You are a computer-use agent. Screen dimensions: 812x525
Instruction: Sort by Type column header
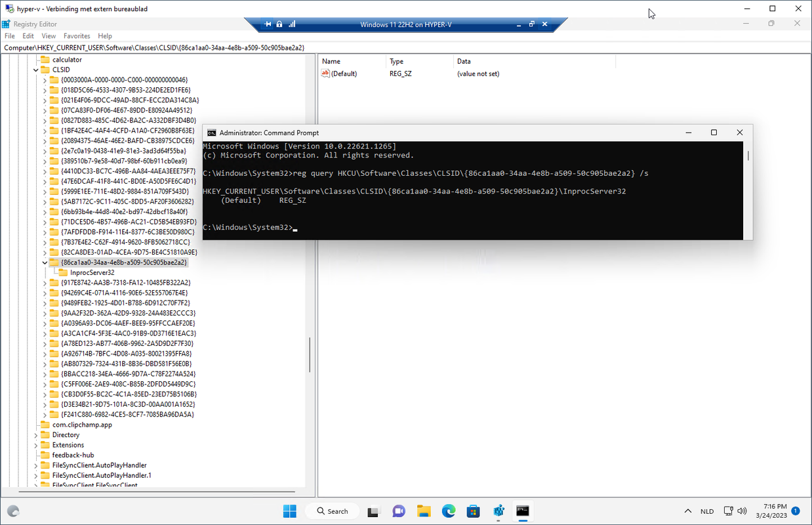click(419, 61)
